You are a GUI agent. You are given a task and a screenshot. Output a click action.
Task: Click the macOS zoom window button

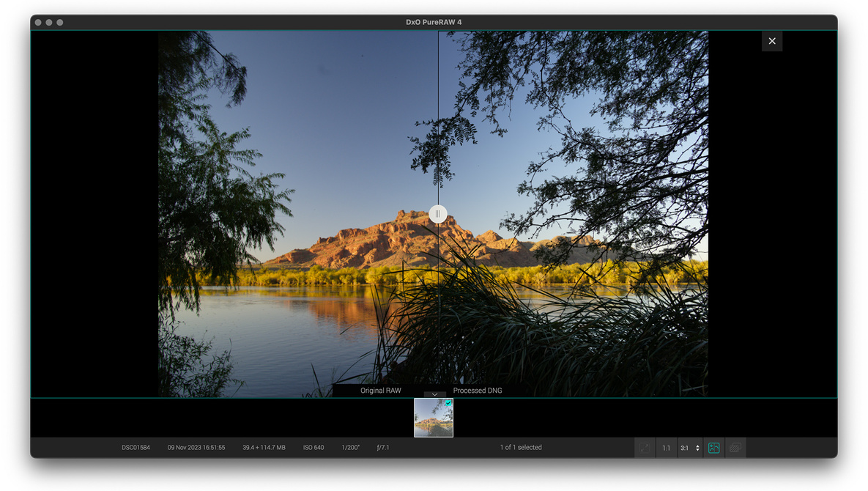60,22
